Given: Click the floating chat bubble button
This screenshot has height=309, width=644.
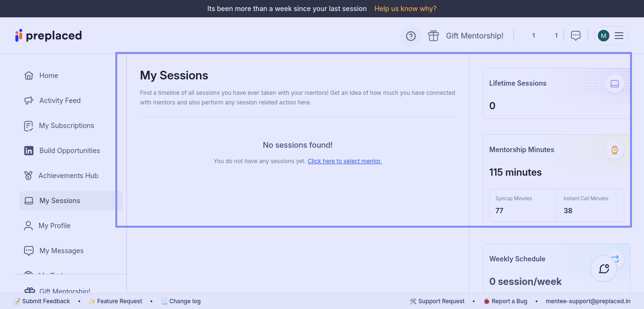Looking at the screenshot, I should pyautogui.click(x=604, y=269).
